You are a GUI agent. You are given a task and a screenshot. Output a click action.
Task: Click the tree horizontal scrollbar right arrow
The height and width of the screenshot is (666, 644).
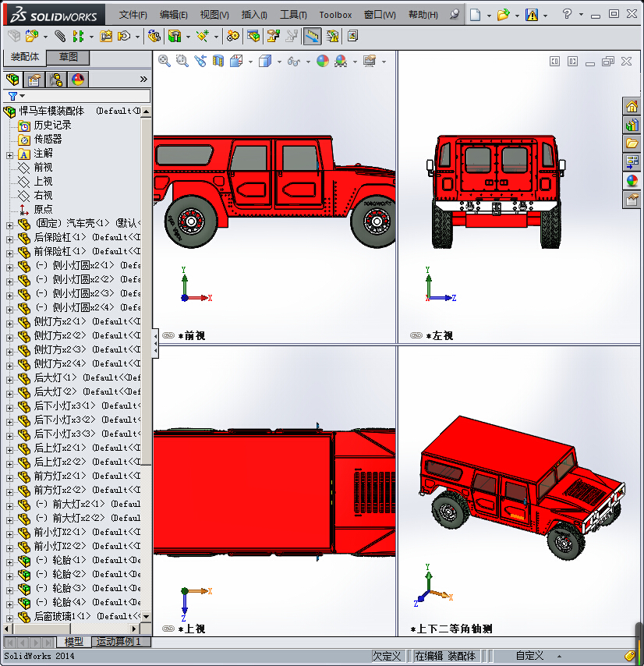134,629
